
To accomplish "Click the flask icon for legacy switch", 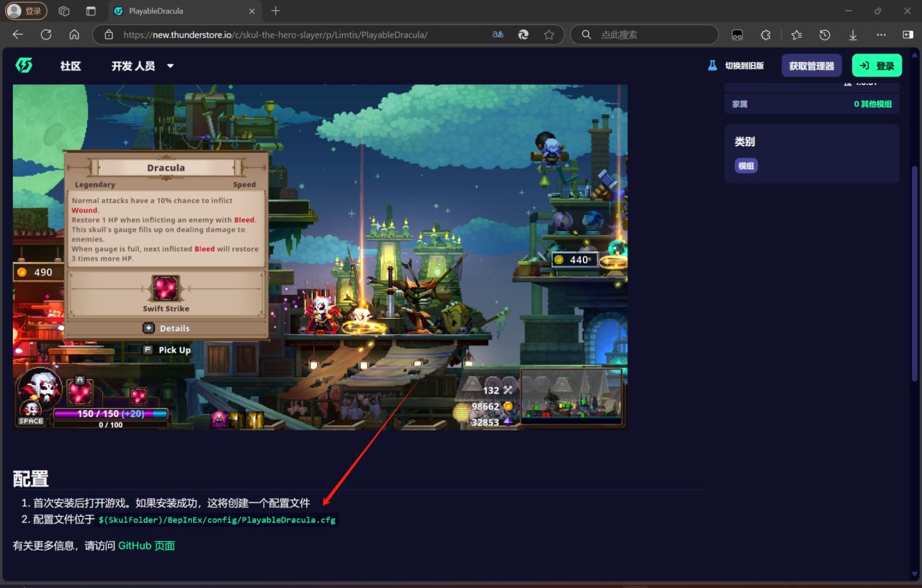I will pos(712,65).
